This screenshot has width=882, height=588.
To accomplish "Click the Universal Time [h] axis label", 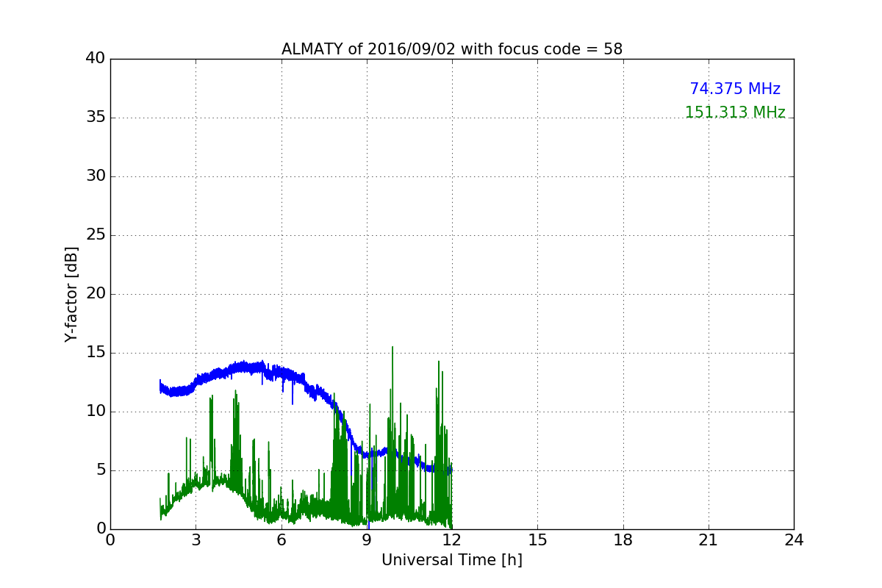I will tap(452, 560).
